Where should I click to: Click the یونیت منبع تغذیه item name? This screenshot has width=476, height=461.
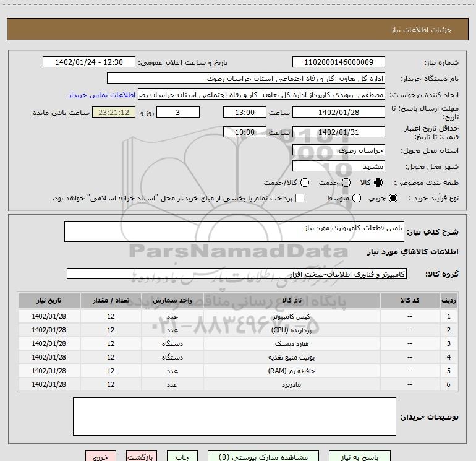(291, 358)
